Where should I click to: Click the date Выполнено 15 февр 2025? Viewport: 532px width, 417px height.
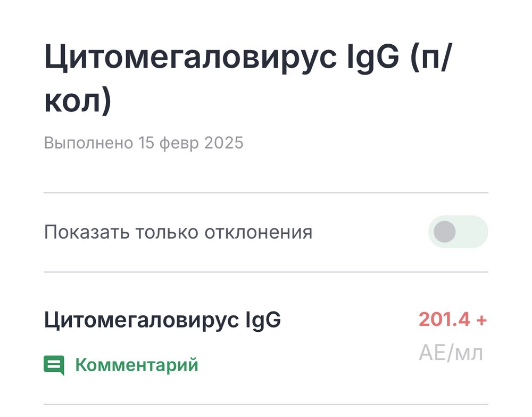(x=145, y=142)
